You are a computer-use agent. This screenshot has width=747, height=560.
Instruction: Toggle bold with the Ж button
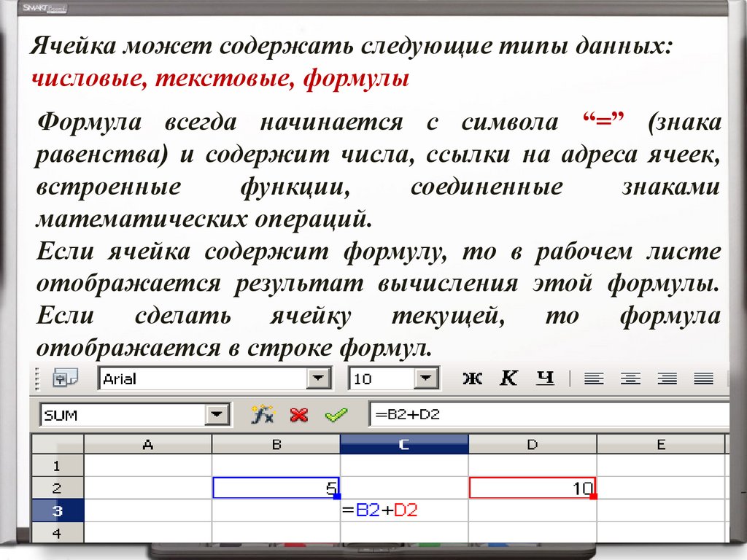pos(472,378)
